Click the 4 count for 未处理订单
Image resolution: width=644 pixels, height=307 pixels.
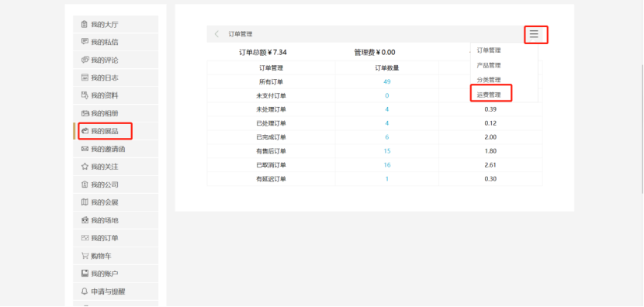pyautogui.click(x=387, y=109)
